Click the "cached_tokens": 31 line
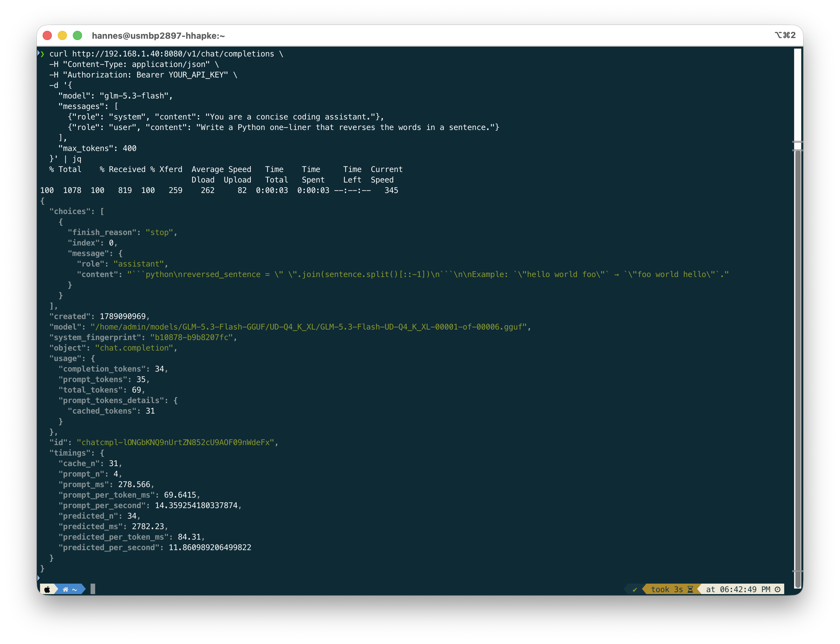The height and width of the screenshot is (644, 840). 111,411
